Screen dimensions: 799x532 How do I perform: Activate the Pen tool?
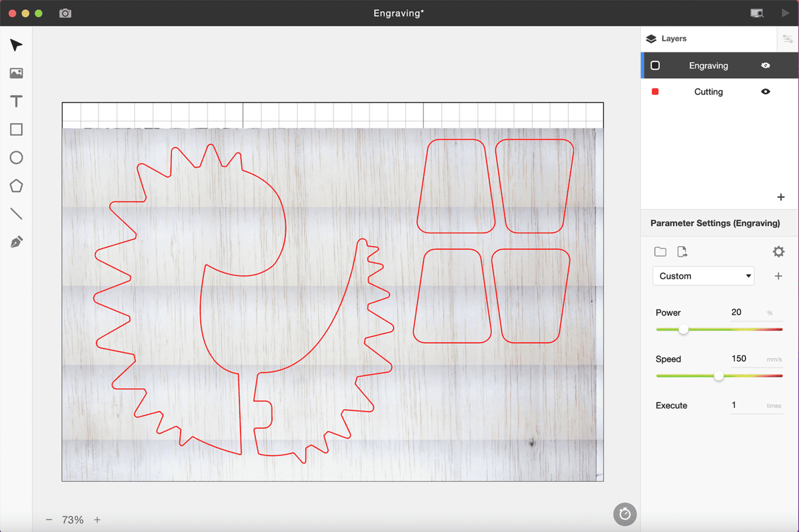tap(16, 242)
